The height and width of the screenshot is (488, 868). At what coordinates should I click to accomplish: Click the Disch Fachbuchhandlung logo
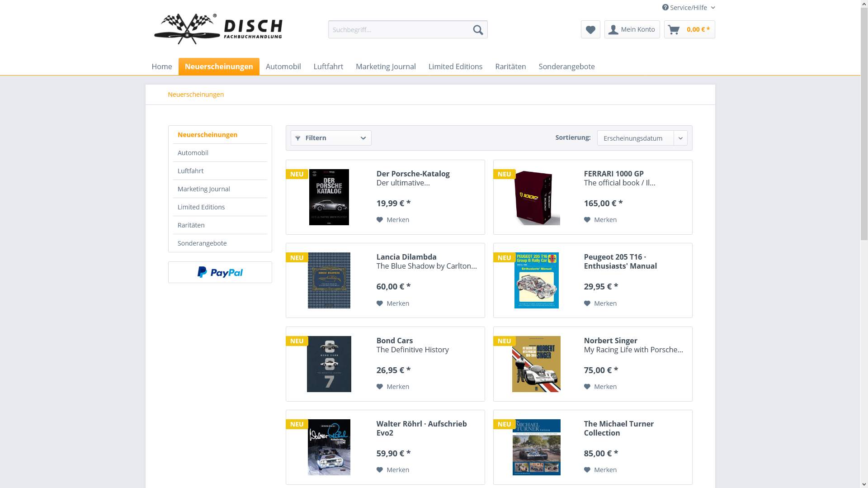pyautogui.click(x=218, y=29)
